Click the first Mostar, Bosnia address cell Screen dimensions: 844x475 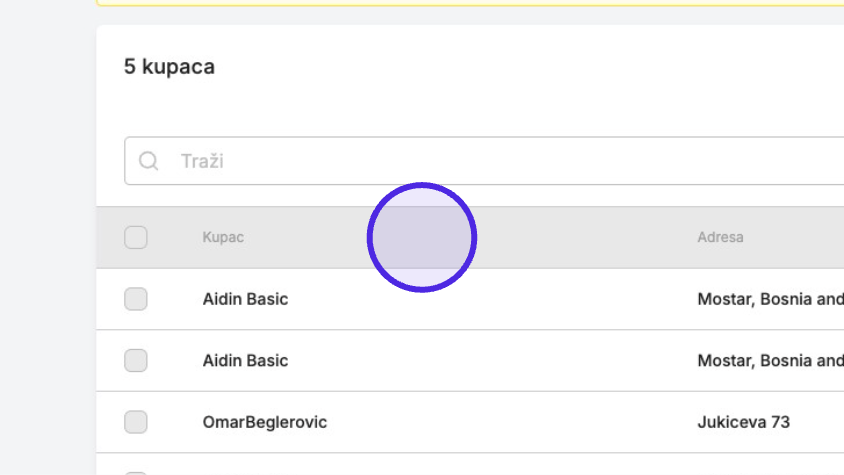pyautogui.click(x=770, y=299)
